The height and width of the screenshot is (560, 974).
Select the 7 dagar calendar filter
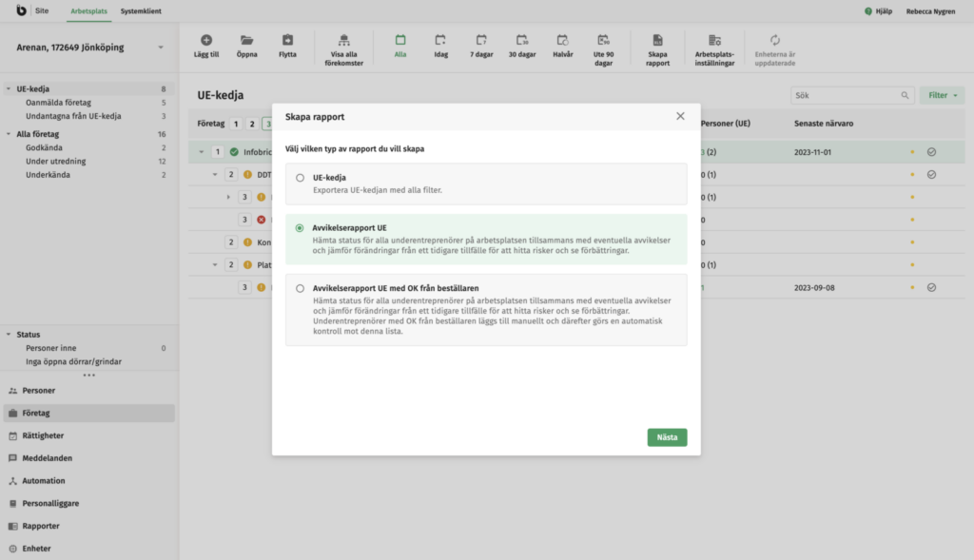click(x=481, y=41)
